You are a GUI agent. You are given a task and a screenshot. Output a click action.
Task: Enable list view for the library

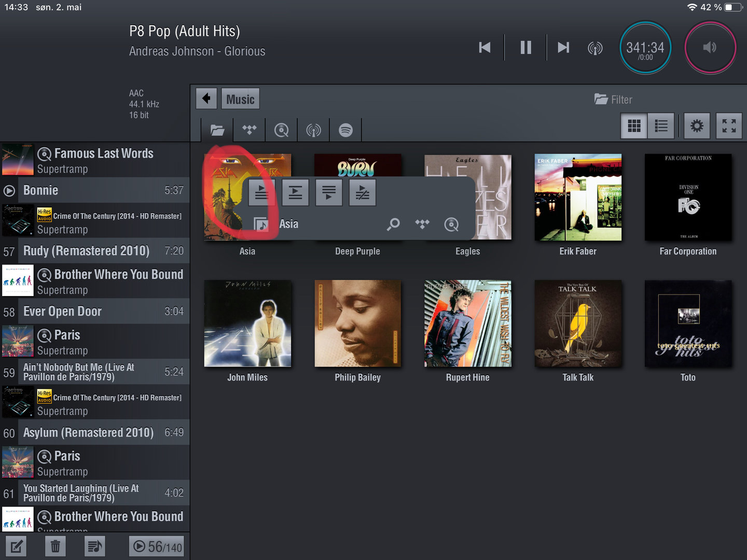(x=661, y=125)
